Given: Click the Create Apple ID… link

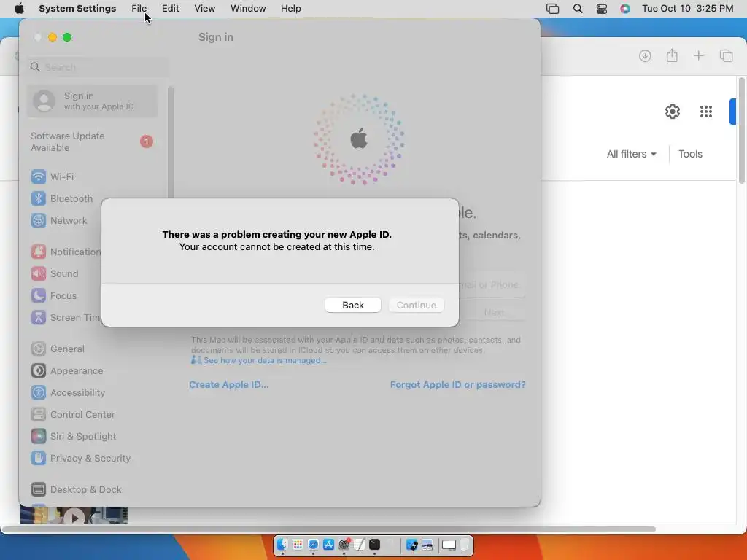Looking at the screenshot, I should tap(228, 385).
